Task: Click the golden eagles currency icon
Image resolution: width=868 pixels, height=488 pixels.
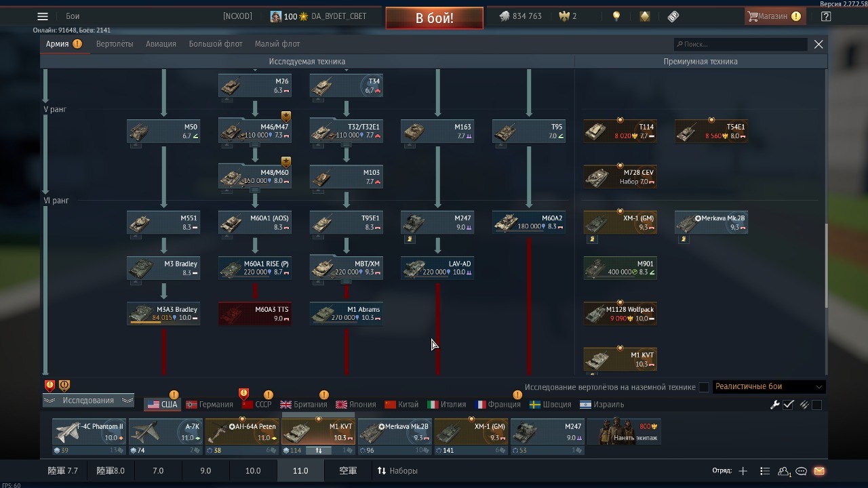Action: 563,16
